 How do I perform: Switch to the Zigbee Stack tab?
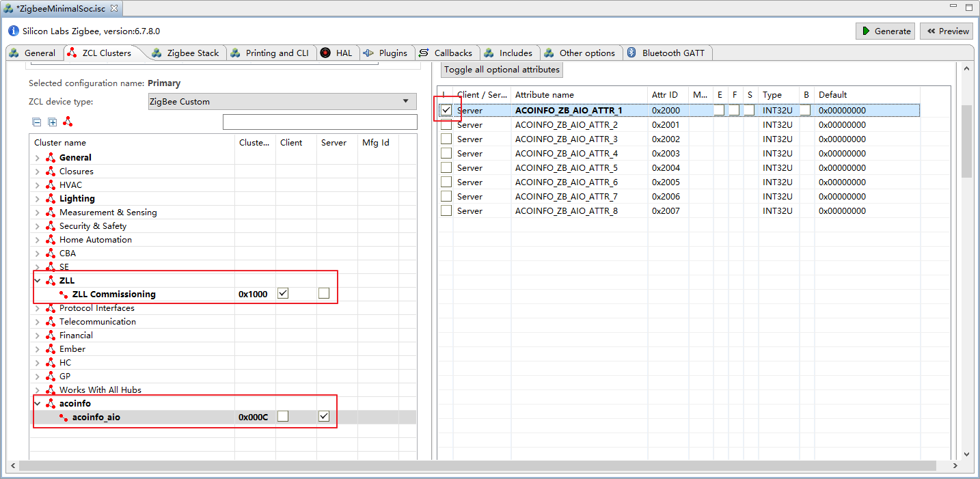[x=193, y=53]
